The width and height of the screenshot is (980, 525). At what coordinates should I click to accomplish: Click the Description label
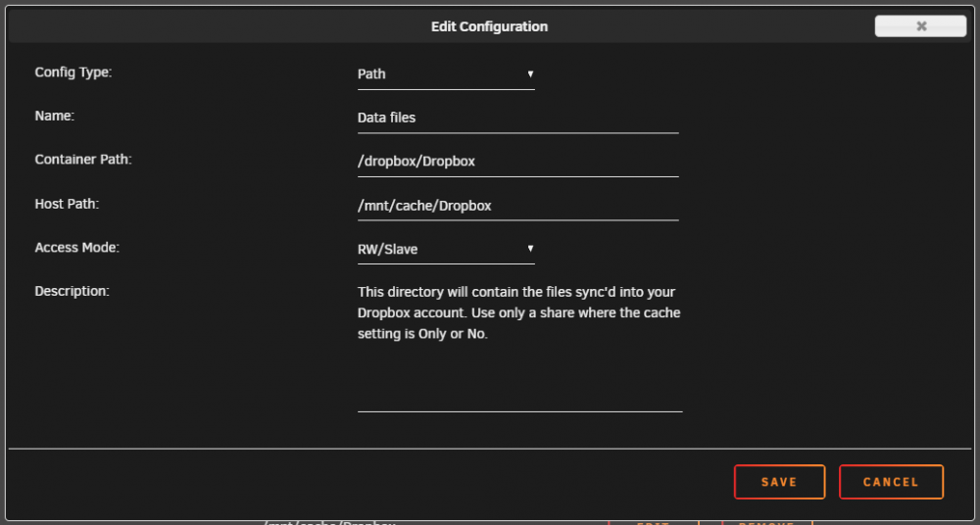pos(72,291)
